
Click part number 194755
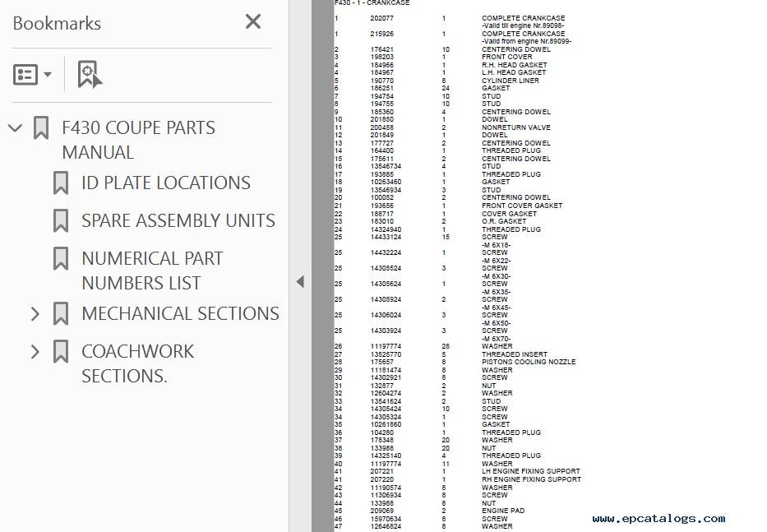tap(381, 104)
